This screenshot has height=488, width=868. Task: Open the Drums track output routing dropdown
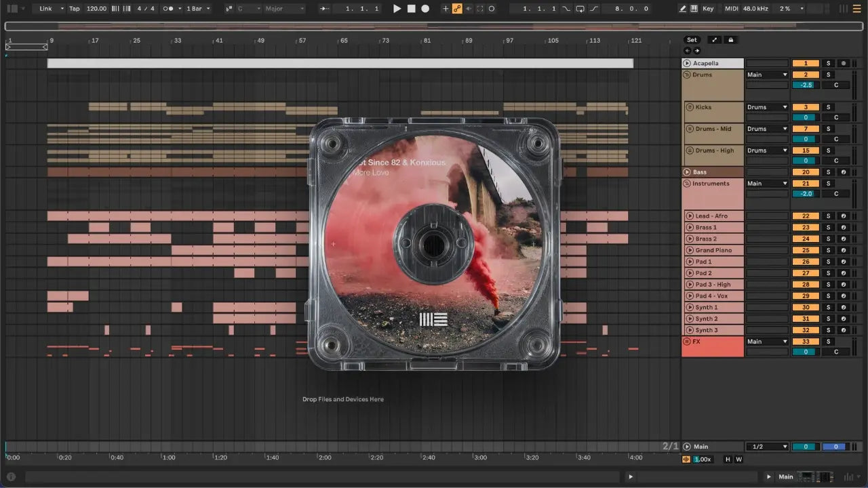coord(768,75)
